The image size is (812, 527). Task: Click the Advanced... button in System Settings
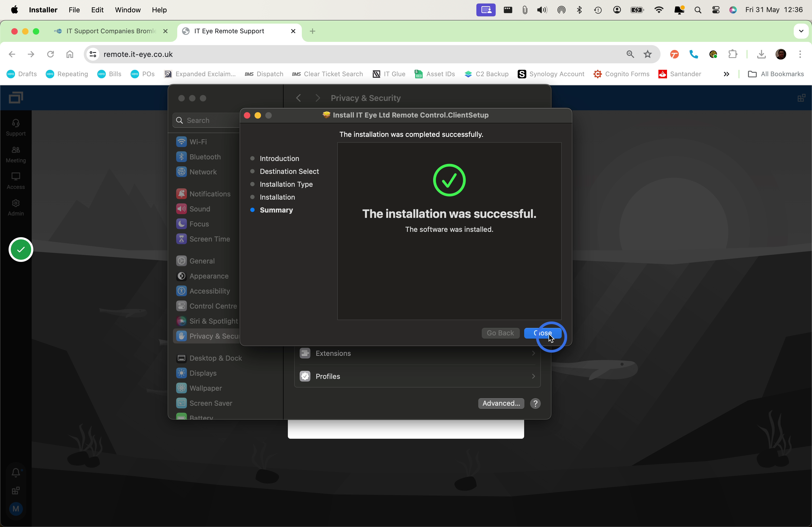pyautogui.click(x=501, y=403)
